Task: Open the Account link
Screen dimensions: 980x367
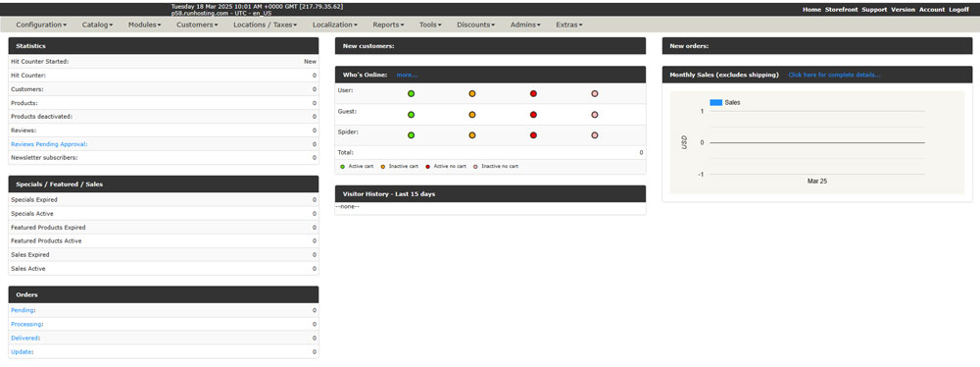Action: pos(931,10)
